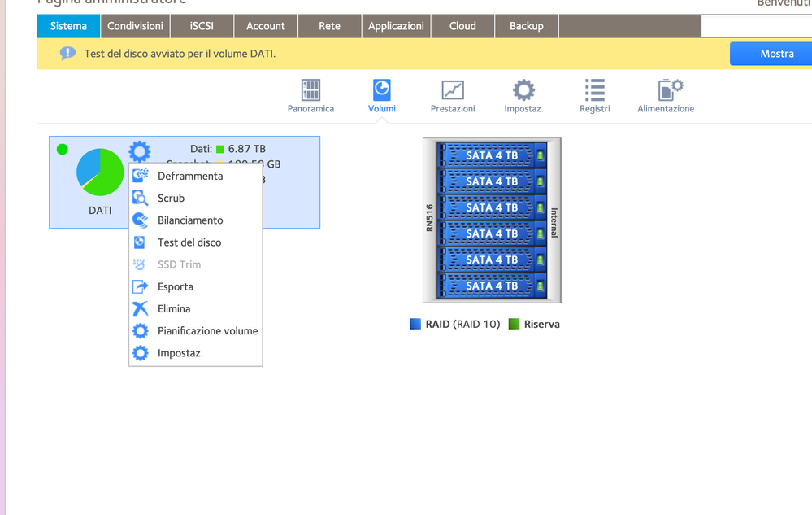This screenshot has height=515, width=812.
Task: Open the Panoramica overview icon
Action: [310, 90]
